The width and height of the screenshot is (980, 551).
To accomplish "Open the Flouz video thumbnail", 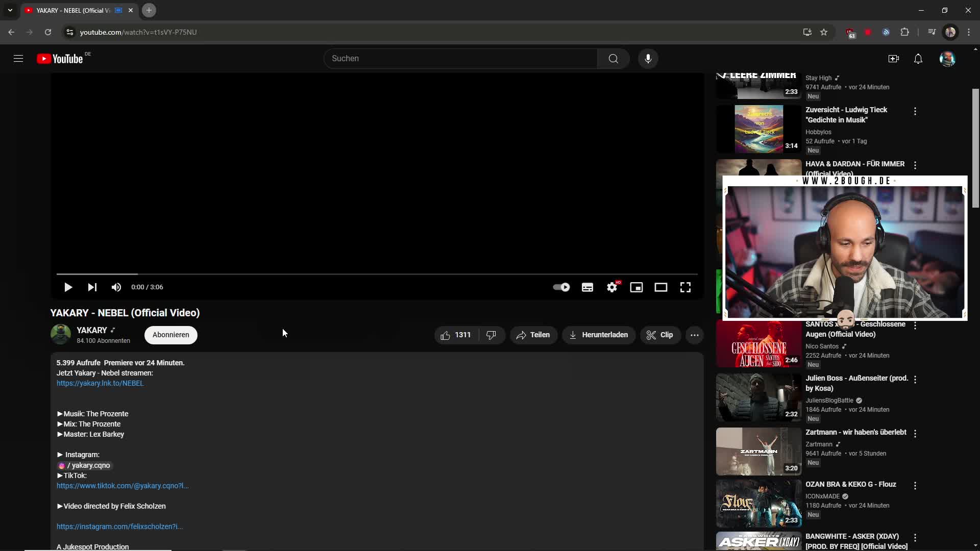I will [758, 504].
